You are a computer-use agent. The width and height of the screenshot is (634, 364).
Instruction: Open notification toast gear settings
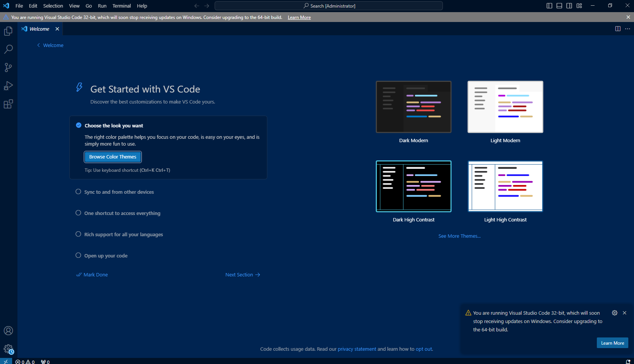tap(615, 313)
